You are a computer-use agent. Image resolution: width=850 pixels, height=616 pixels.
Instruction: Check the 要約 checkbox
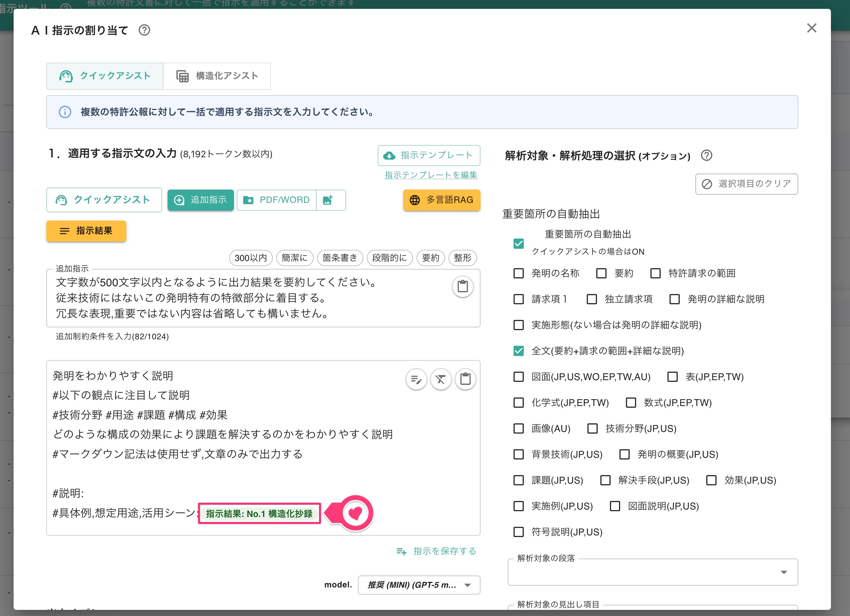point(601,273)
